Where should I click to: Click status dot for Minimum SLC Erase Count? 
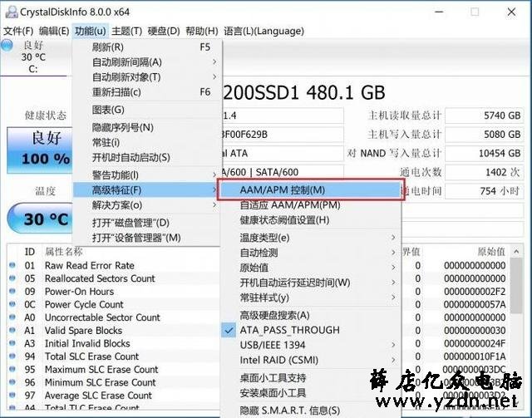pos(12,382)
